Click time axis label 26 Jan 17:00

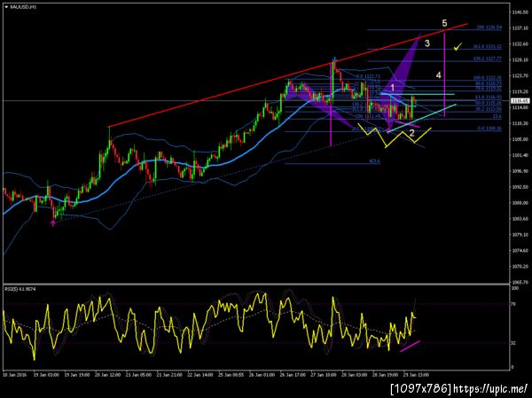(293, 375)
